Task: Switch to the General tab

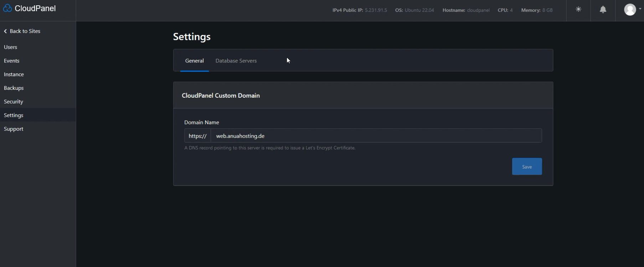Action: point(194,61)
